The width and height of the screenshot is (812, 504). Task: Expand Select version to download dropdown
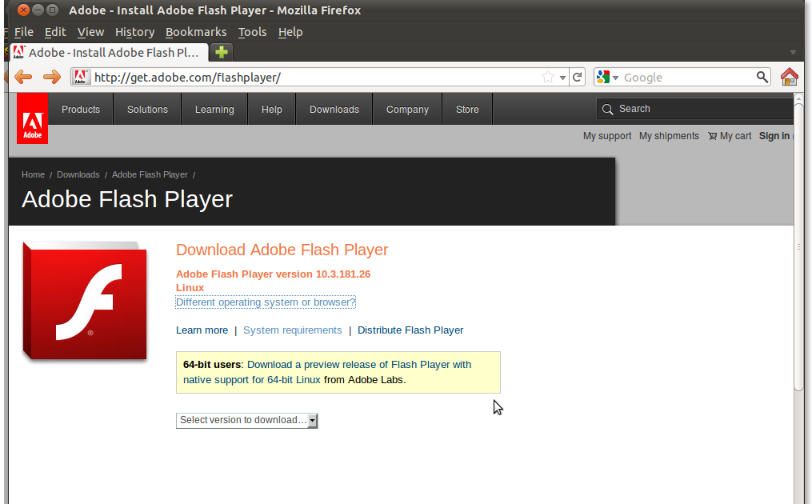[247, 420]
